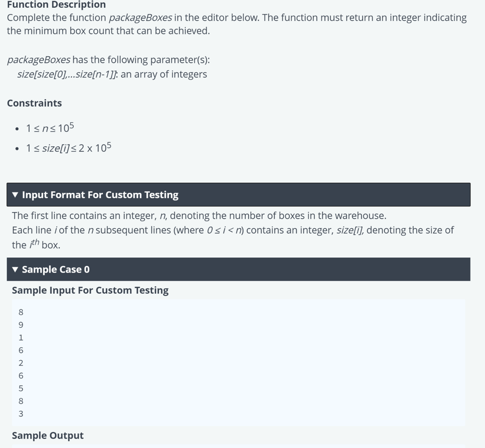Viewport: 485px width, 448px height.
Task: Click the Sample Case 0 header title
Action: point(56,270)
